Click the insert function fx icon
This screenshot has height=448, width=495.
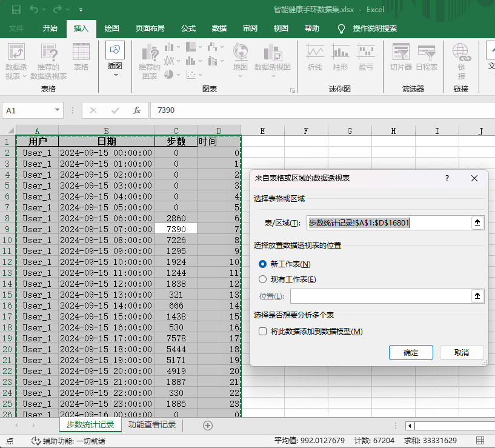click(137, 110)
